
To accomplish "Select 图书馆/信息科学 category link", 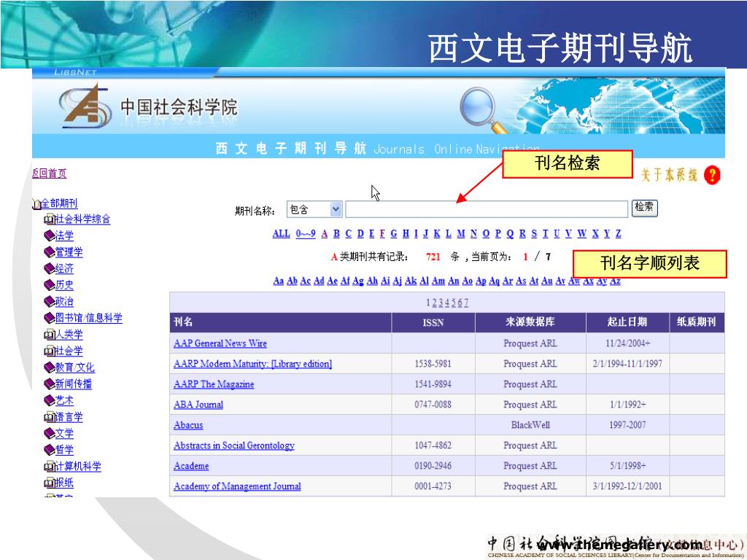I will [88, 318].
